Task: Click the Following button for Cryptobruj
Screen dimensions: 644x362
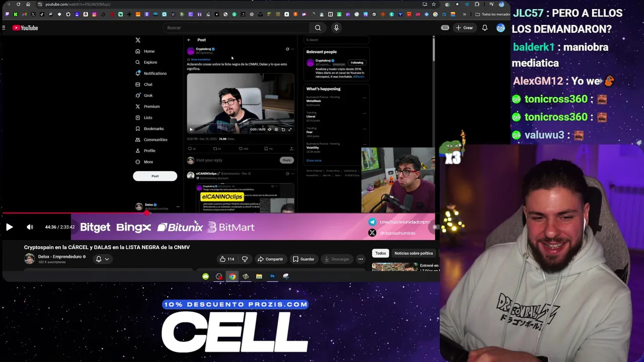Action: coord(357,62)
